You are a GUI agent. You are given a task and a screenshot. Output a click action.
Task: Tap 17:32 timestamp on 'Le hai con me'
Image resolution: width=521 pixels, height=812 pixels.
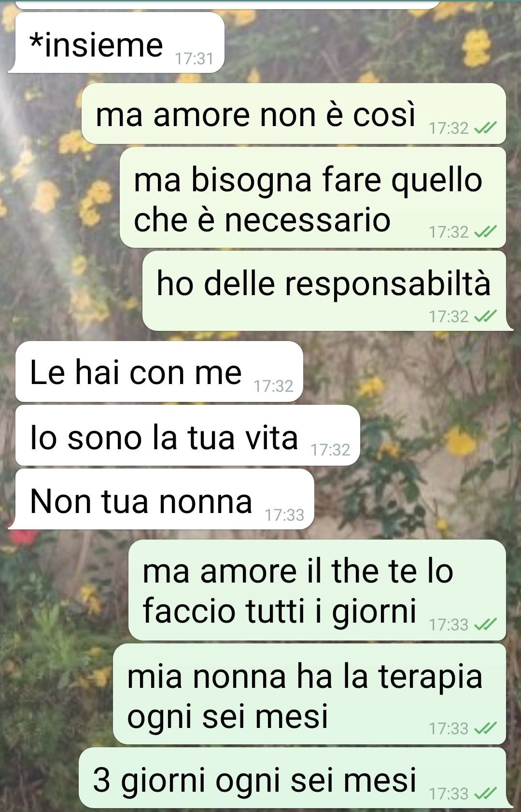tap(274, 386)
